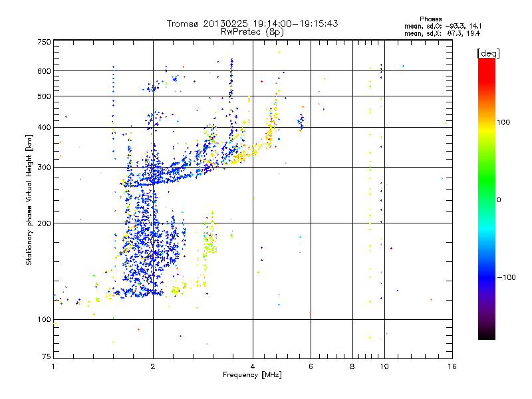
Task: Click the y-axis tick label '300'
Action: (45, 168)
